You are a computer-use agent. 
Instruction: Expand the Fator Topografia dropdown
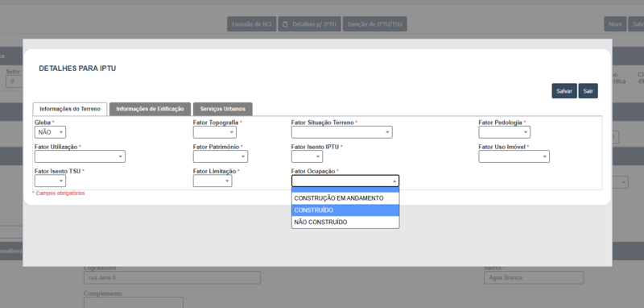click(x=215, y=132)
